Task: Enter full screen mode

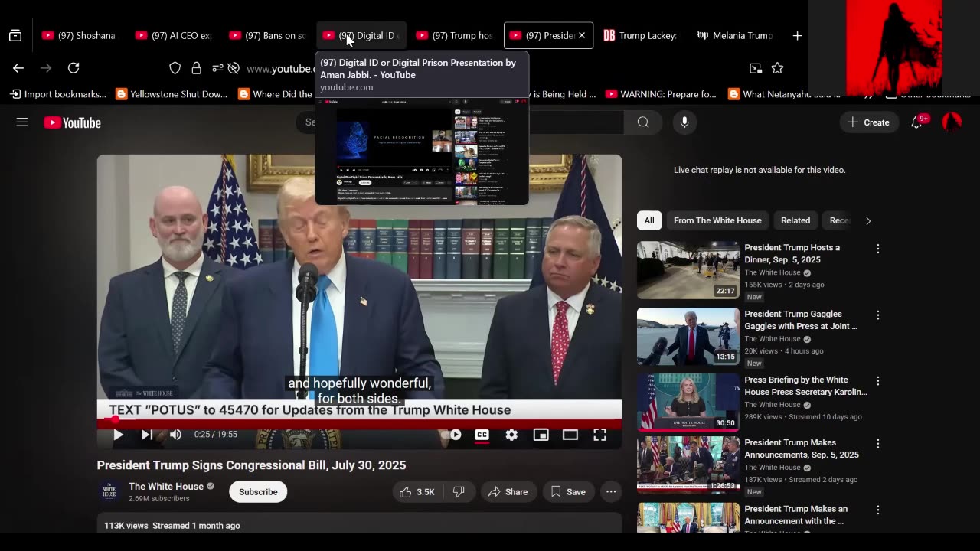Action: (x=599, y=435)
